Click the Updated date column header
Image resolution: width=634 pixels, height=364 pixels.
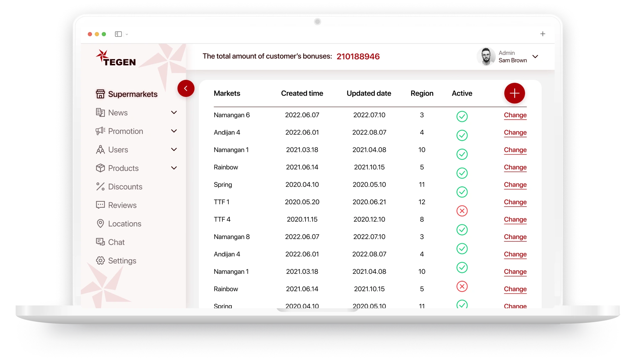pyautogui.click(x=369, y=93)
